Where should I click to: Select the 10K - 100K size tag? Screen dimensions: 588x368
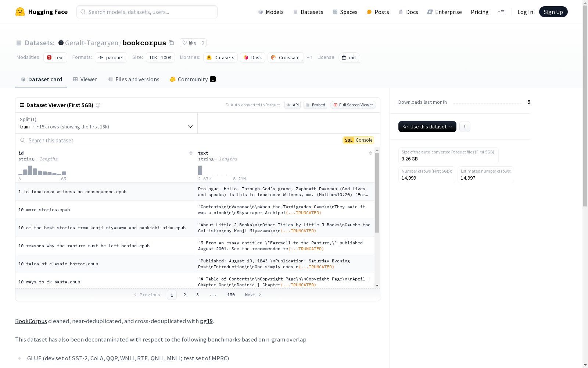click(160, 57)
